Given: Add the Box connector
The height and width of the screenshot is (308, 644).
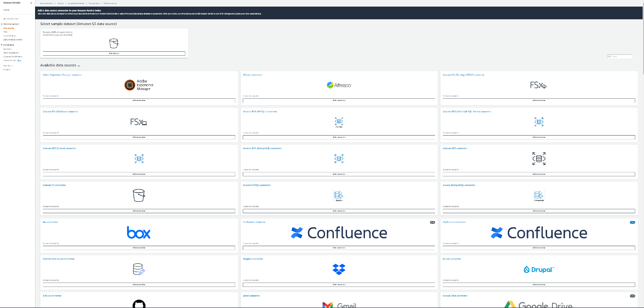Looking at the screenshot, I should (x=139, y=247).
